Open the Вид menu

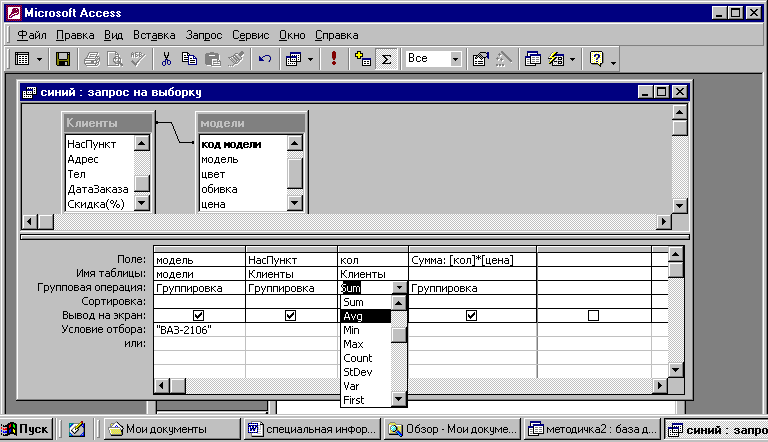(x=113, y=35)
